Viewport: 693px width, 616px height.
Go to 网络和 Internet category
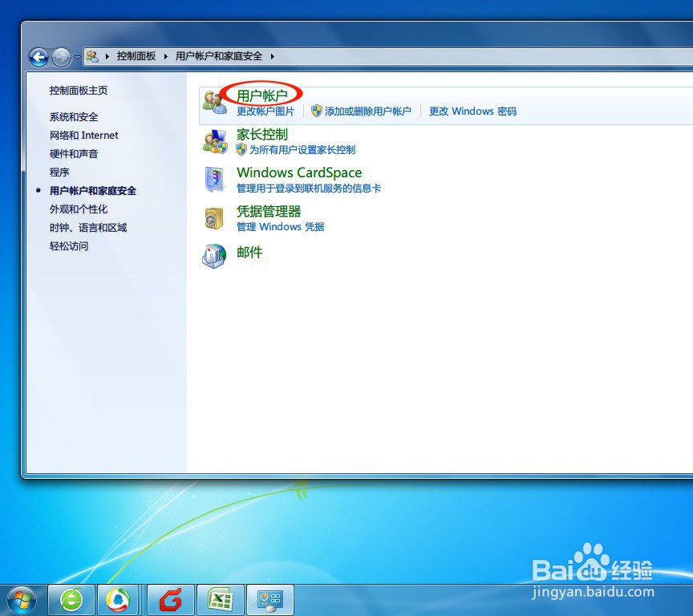pos(84,136)
